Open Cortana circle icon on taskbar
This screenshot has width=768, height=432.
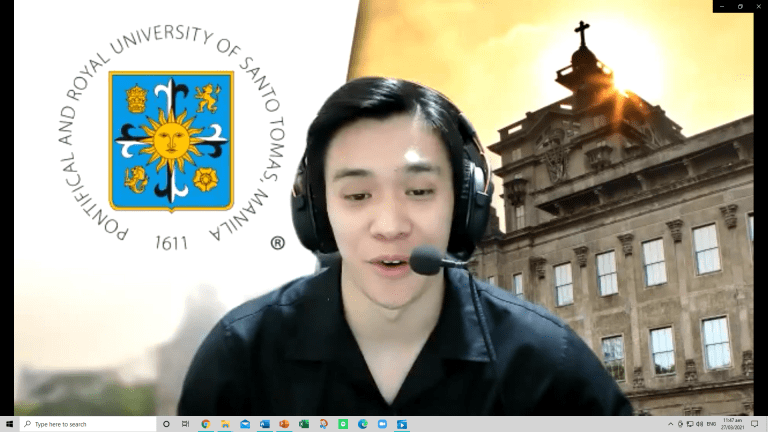(166, 424)
